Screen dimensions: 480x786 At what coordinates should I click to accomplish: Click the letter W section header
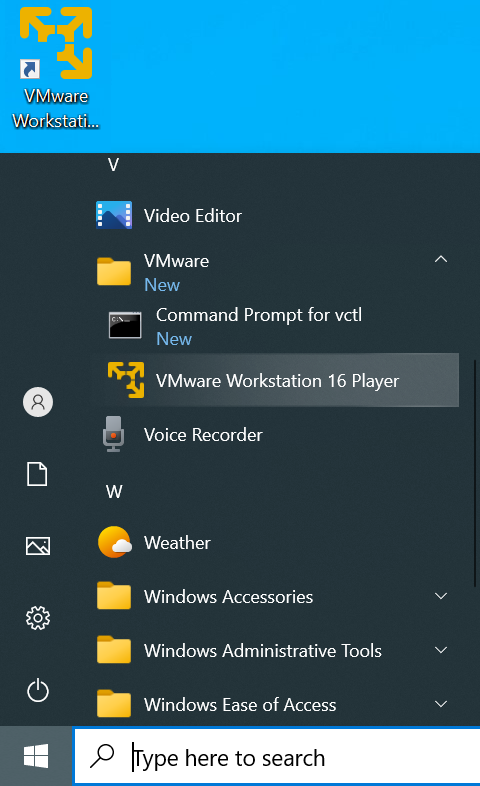tap(114, 491)
